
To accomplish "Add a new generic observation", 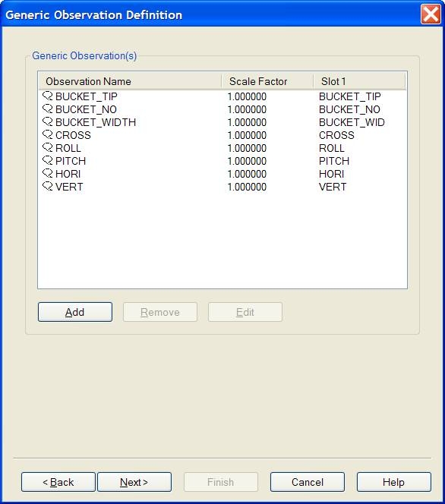I will (x=75, y=312).
